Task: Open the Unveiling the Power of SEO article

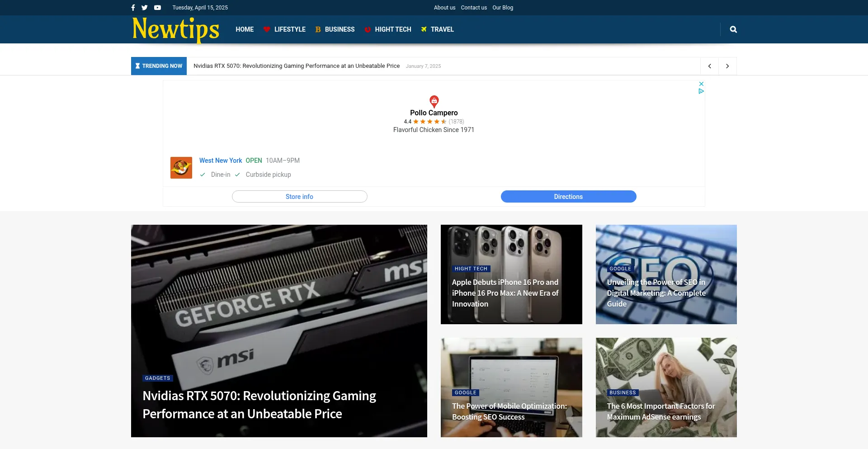Action: coord(656,293)
